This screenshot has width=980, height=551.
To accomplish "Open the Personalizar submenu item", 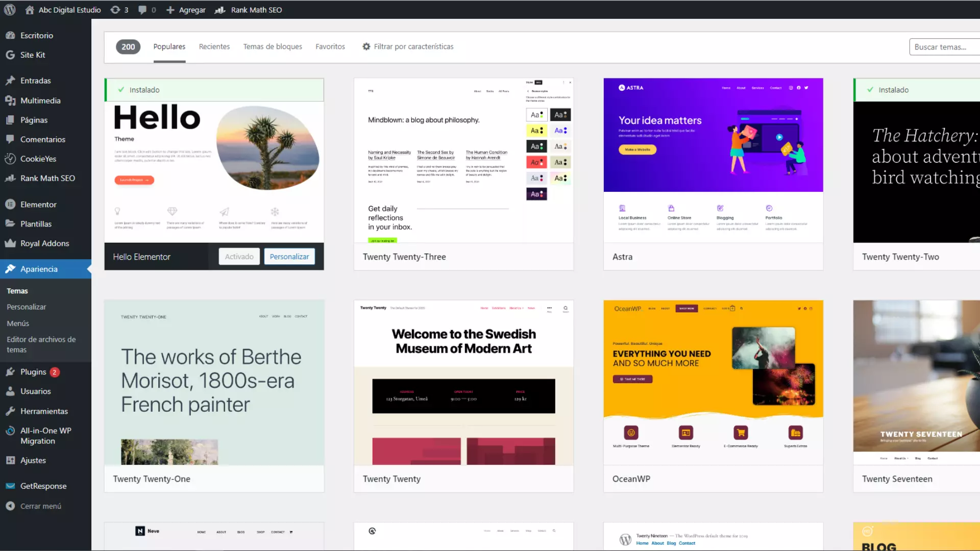I will 27,307.
